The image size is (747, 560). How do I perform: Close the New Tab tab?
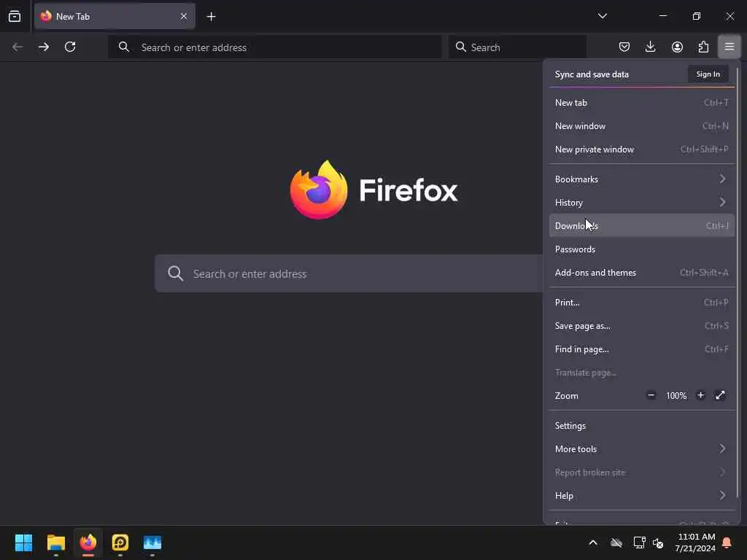[183, 16]
